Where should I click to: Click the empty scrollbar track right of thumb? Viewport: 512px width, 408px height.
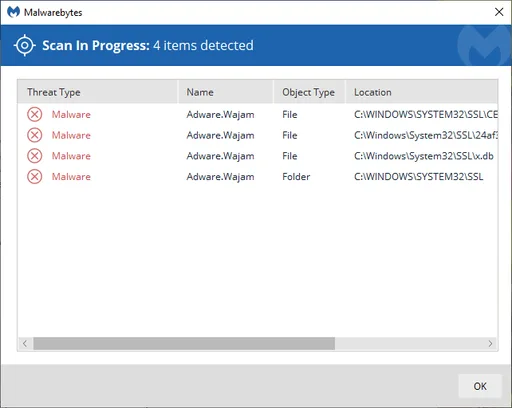[409, 343]
